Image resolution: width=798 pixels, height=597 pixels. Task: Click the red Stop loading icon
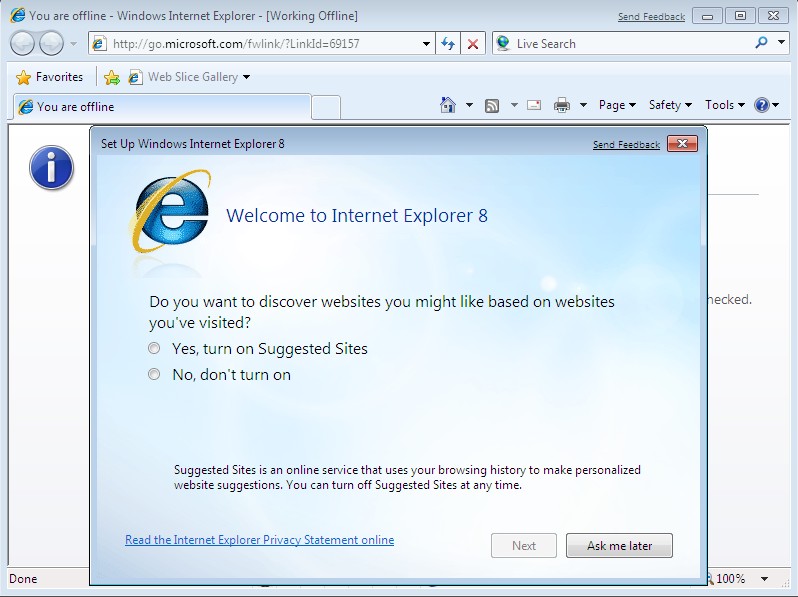473,44
